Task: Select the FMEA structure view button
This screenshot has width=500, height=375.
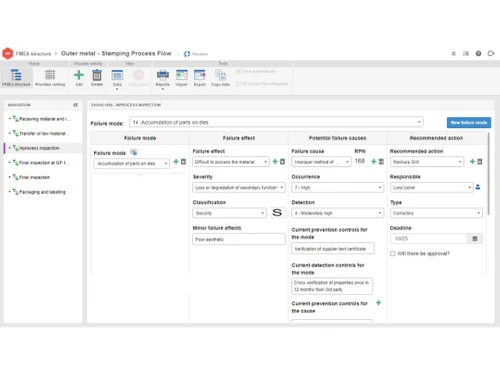Action: click(16, 77)
